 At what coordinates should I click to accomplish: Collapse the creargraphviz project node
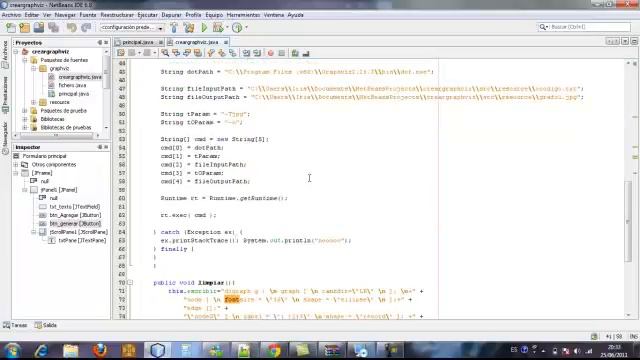point(16,52)
